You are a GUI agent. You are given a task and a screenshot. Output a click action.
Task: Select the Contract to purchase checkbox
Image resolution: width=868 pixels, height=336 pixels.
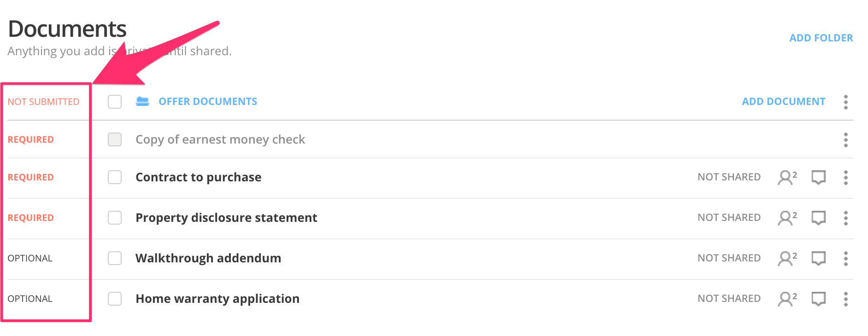[115, 177]
